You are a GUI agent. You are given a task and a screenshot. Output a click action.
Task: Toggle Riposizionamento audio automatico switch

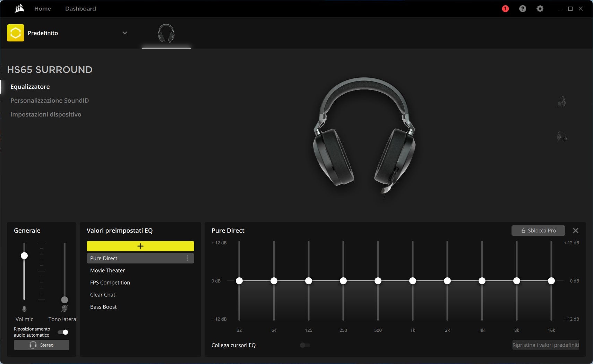(63, 332)
